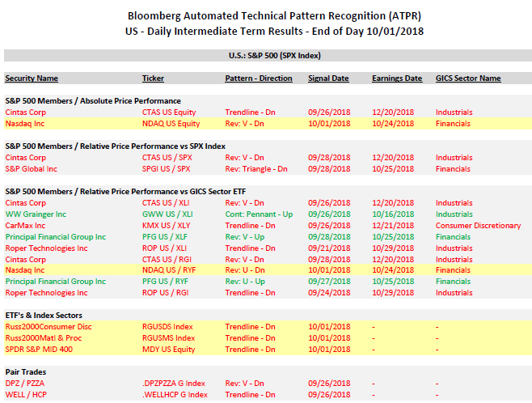The image size is (532, 403).
Task: Select the RGUSMS Index ticker
Action: coord(169,338)
